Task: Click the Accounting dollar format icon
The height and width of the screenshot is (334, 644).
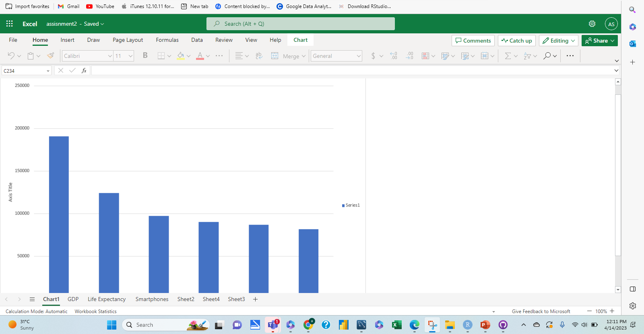Action: pyautogui.click(x=373, y=56)
